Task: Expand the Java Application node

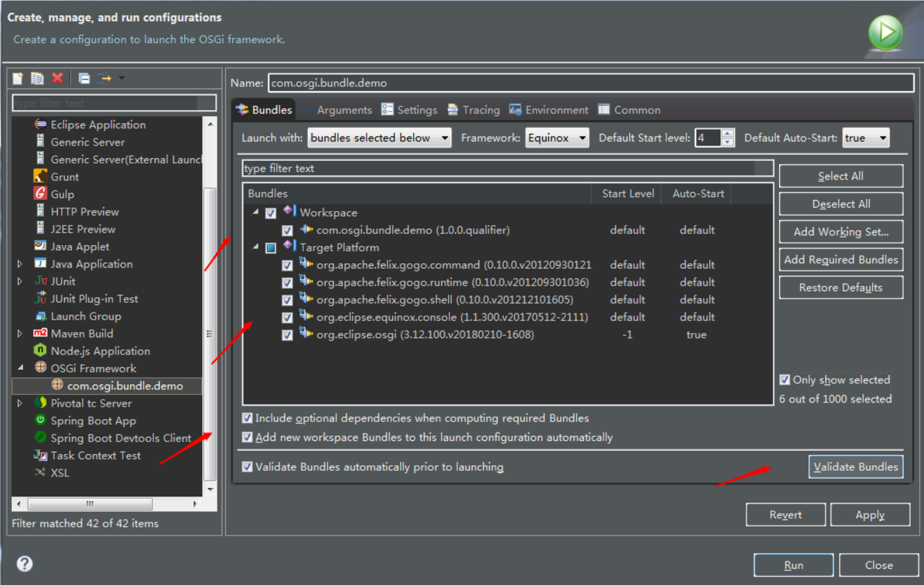Action: coord(20,264)
